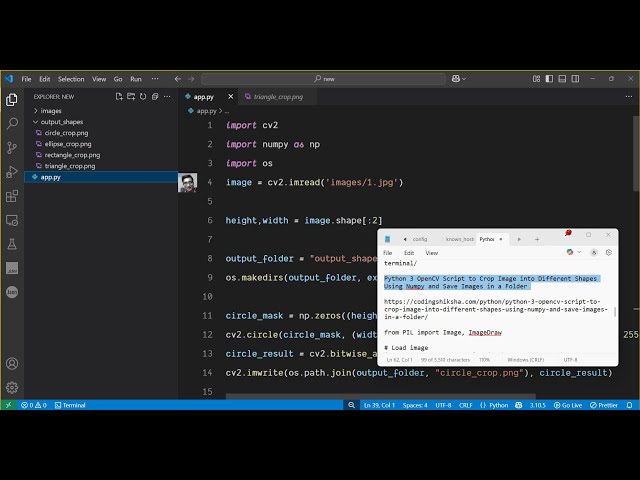This screenshot has width=640, height=480.
Task: Open the Explorer more actions menu
Action: coord(167,97)
